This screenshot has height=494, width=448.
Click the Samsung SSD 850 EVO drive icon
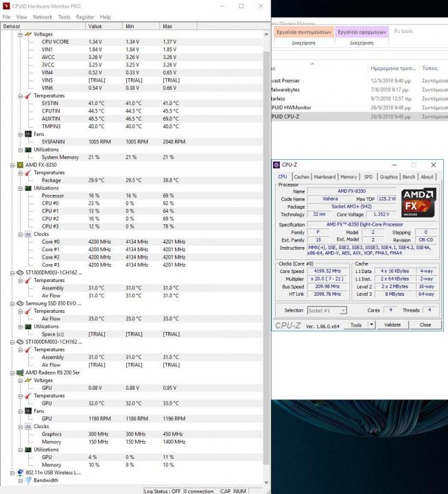coord(20,303)
